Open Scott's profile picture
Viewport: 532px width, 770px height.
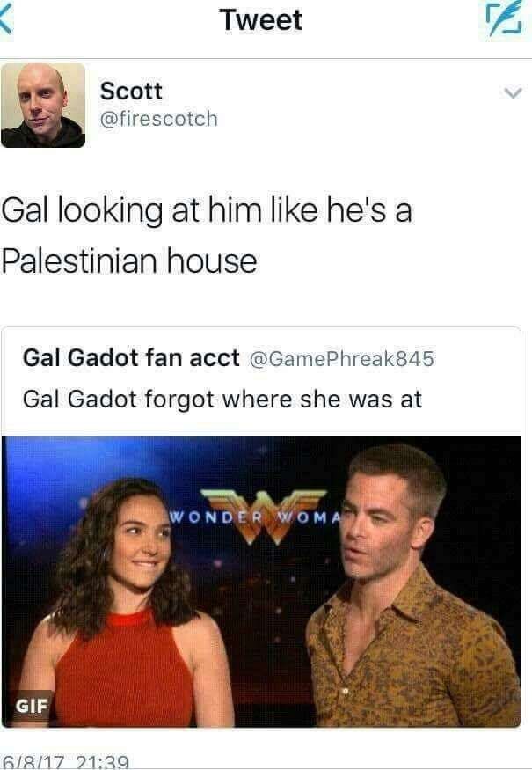pyautogui.click(x=43, y=105)
